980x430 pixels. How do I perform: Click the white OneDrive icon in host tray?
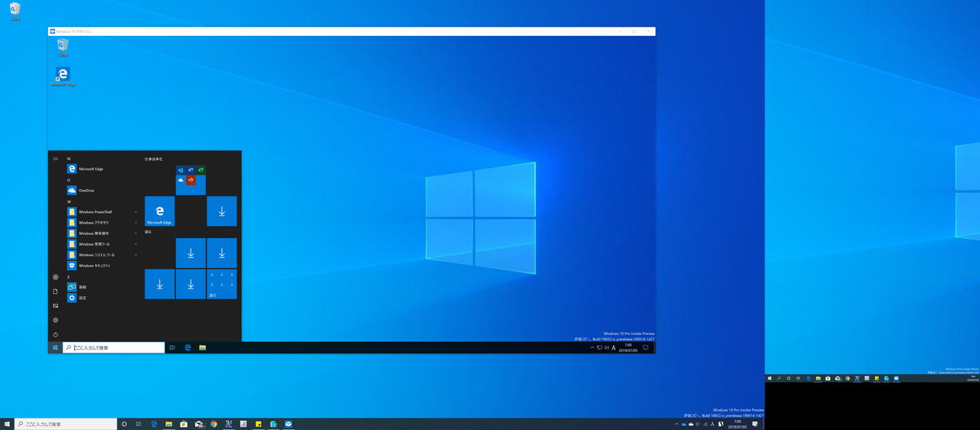691,424
